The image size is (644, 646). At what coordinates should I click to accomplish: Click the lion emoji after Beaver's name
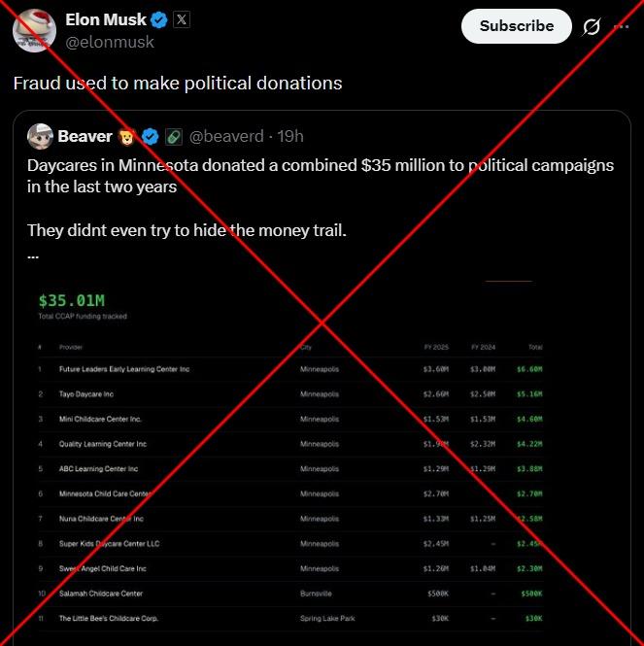128,136
